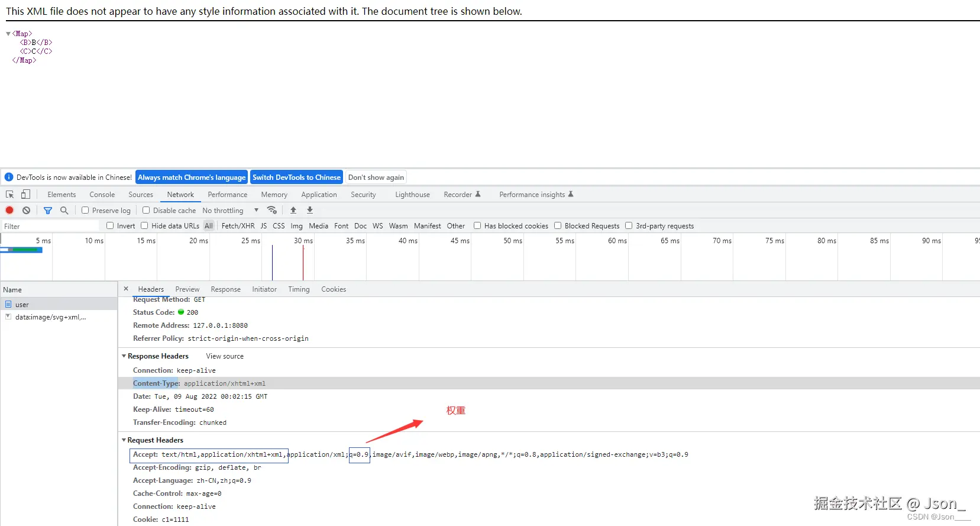The height and width of the screenshot is (526, 980).
Task: Stop recording network log (red circle)
Action: (x=9, y=210)
